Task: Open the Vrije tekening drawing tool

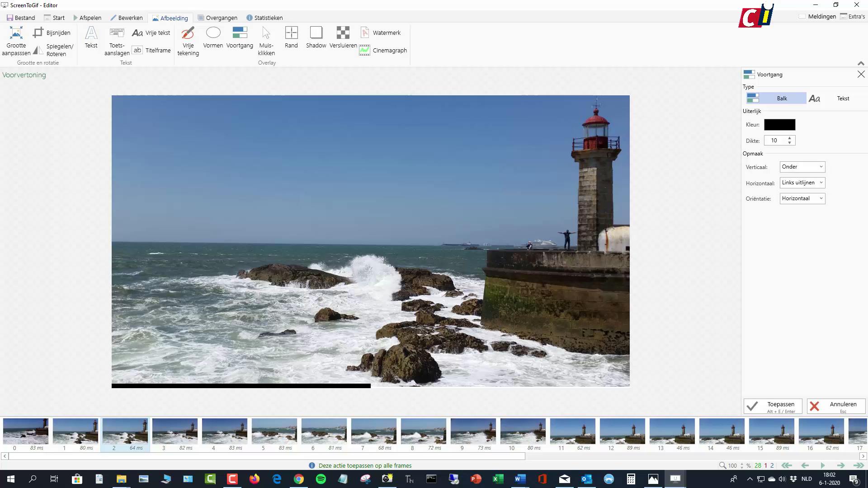Action: 188,41
